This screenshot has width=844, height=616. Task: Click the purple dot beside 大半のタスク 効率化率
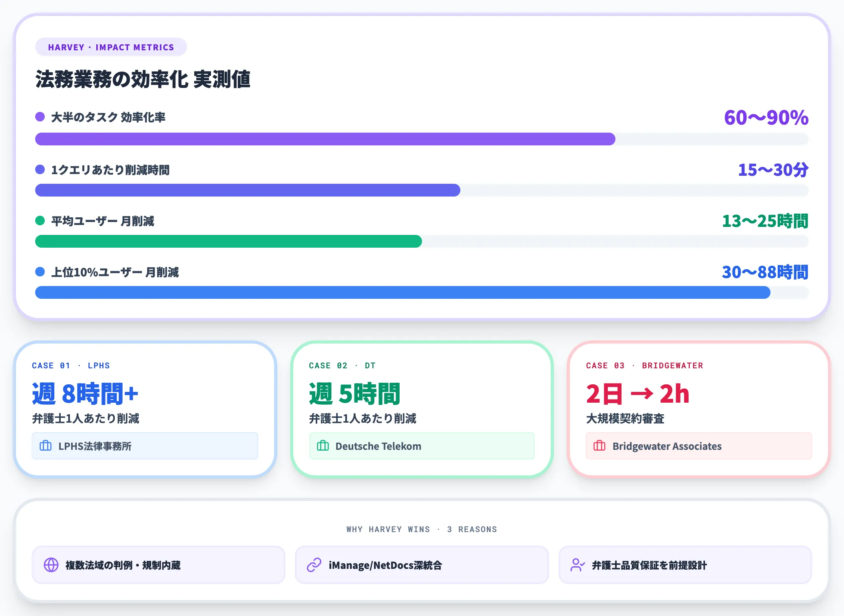tap(40, 117)
